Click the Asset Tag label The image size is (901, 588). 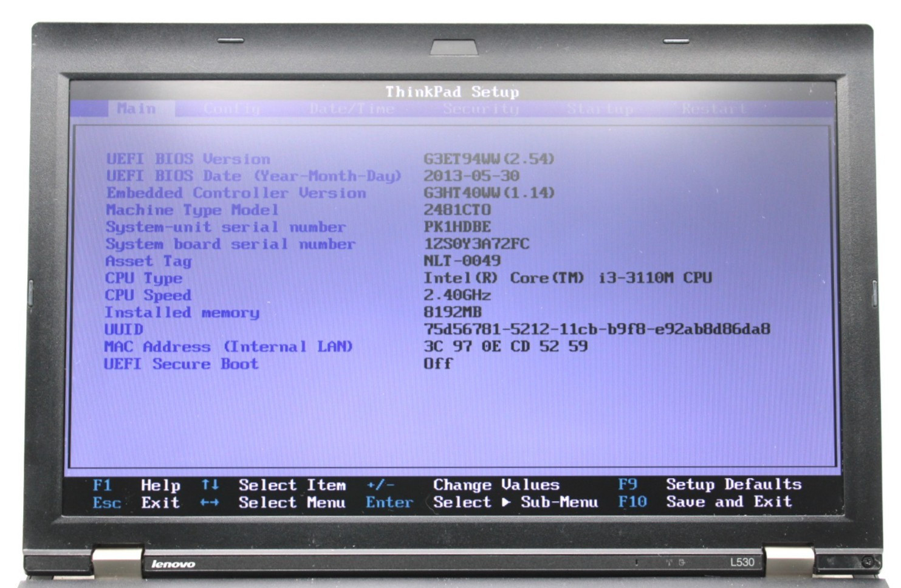click(x=148, y=261)
